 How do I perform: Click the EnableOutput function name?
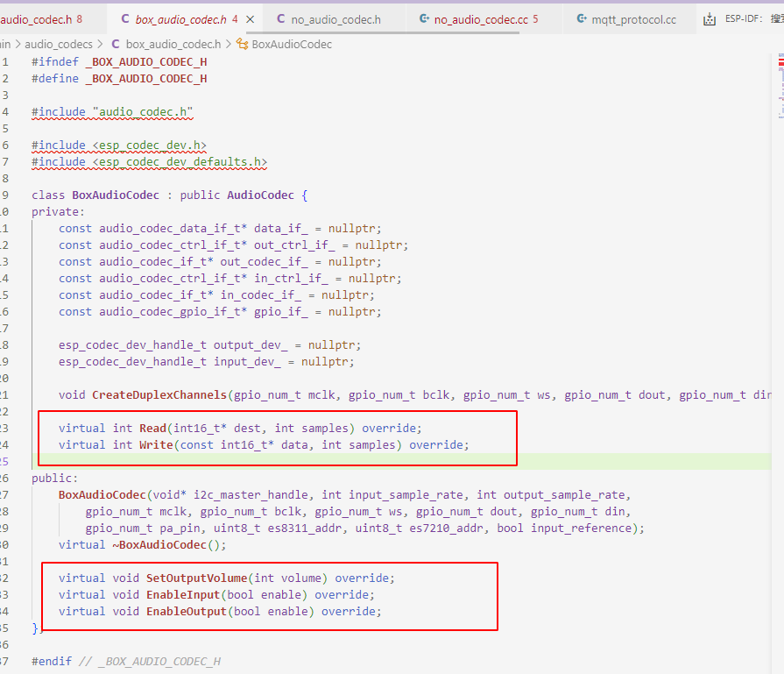pyautogui.click(x=187, y=611)
